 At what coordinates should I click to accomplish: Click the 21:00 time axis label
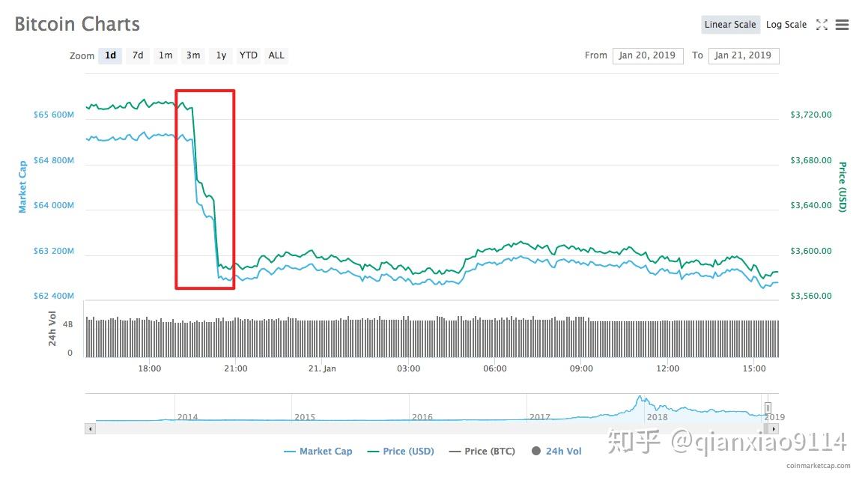point(236,368)
